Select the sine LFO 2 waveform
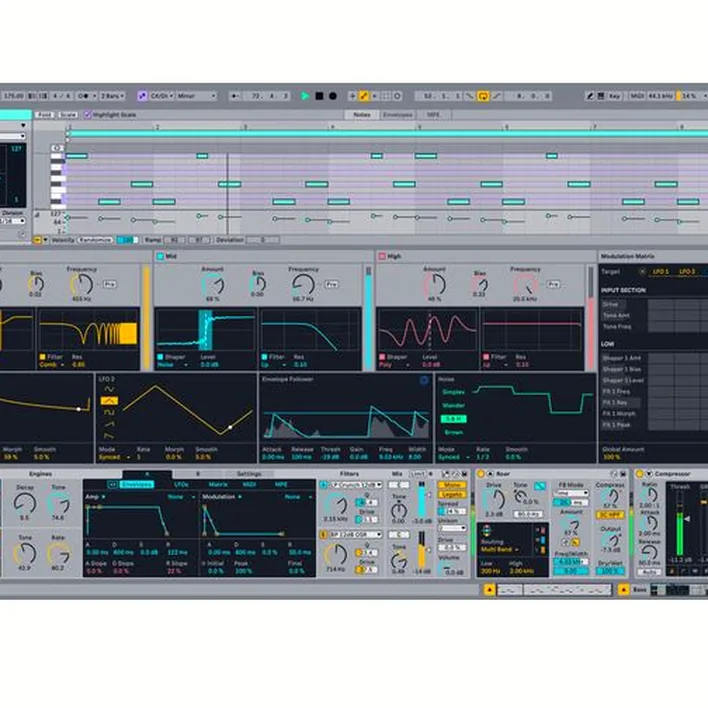Screen dimensions: 708x708 (x=109, y=389)
